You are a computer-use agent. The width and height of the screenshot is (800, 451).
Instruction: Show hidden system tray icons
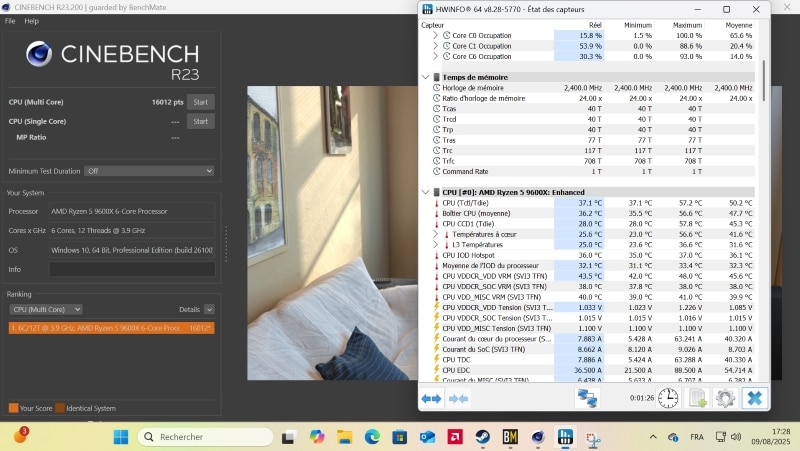point(653,437)
